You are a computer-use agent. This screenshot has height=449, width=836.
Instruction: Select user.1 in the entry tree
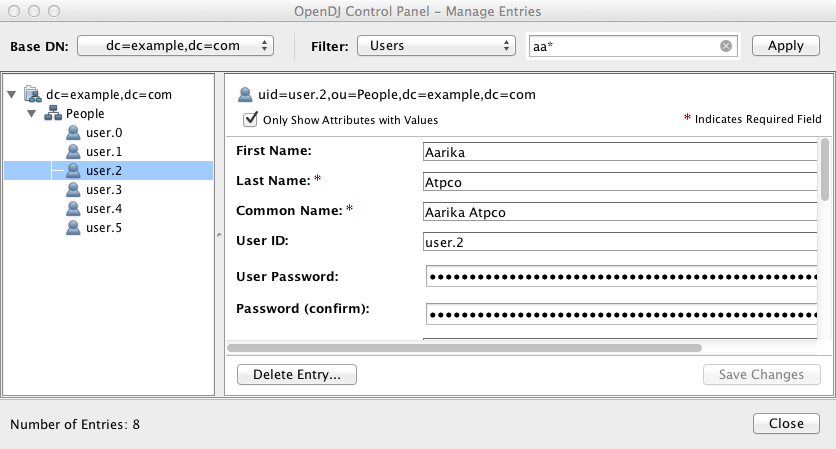tap(104, 152)
